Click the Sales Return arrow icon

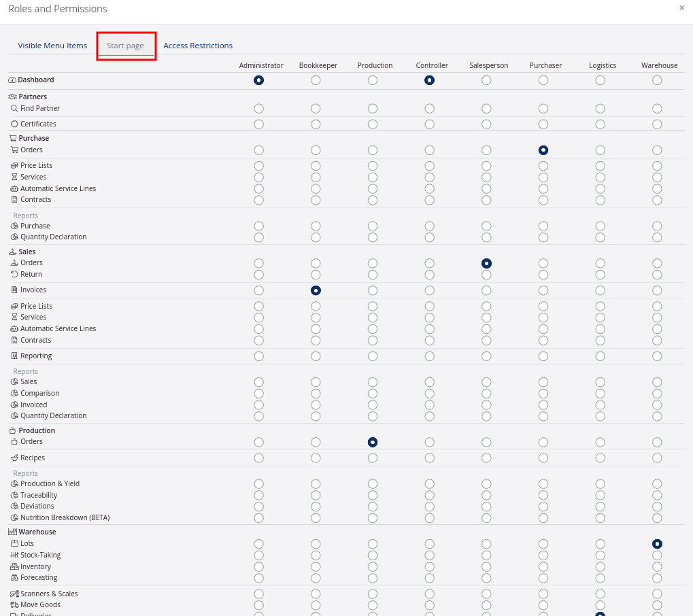pos(14,275)
